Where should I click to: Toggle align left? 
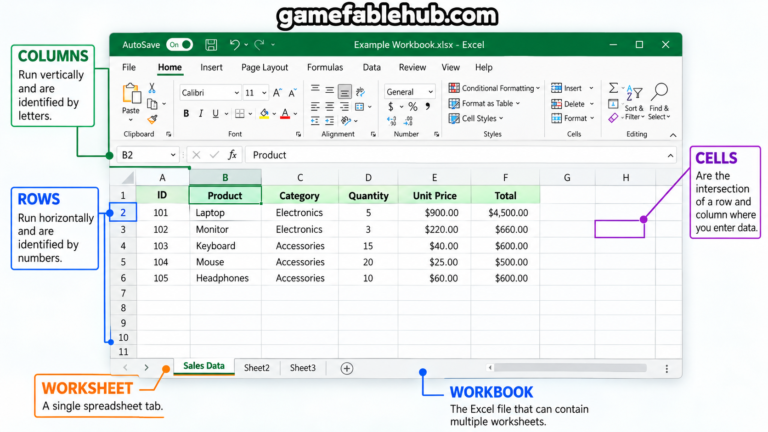315,106
